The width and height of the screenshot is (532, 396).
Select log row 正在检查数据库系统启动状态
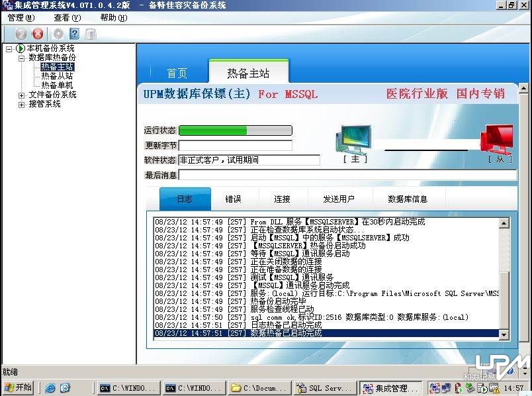click(326, 230)
